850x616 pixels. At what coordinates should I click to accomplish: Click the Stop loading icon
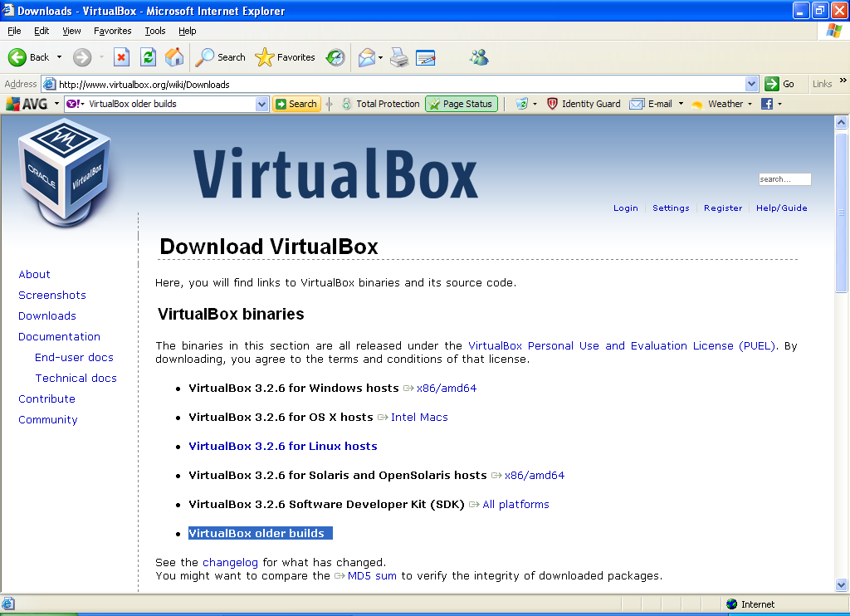pyautogui.click(x=121, y=57)
